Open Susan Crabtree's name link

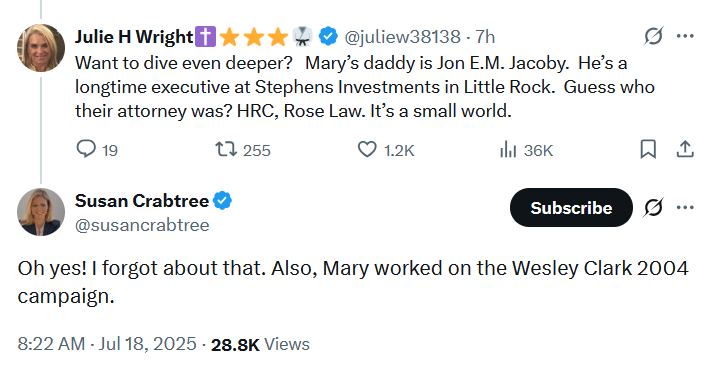click(x=142, y=200)
